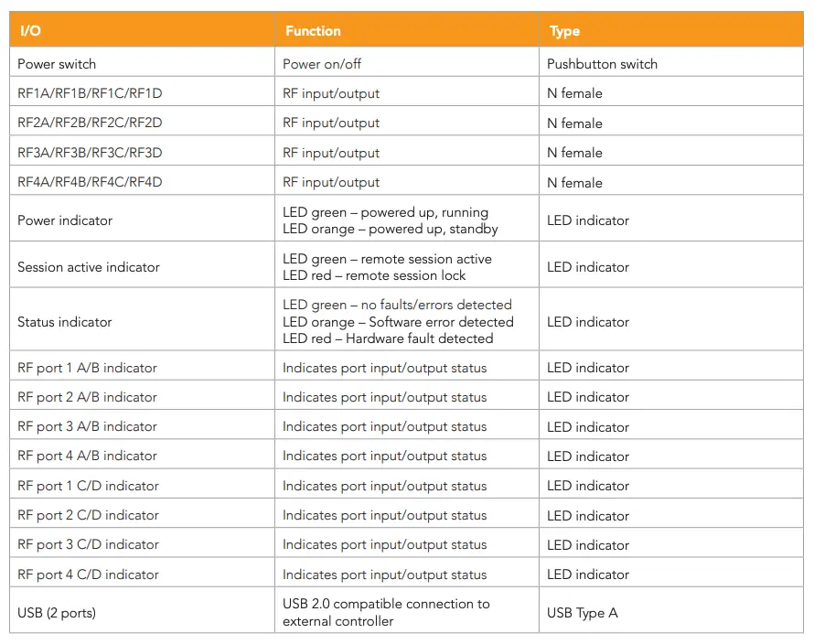
Task: Select the USB Type A cell
Action: [583, 613]
